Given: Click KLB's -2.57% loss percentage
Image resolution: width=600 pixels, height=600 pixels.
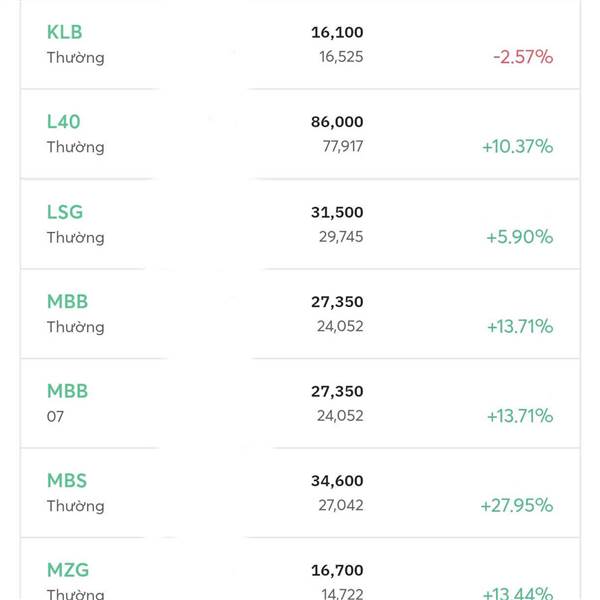Looking at the screenshot, I should click(x=523, y=57).
